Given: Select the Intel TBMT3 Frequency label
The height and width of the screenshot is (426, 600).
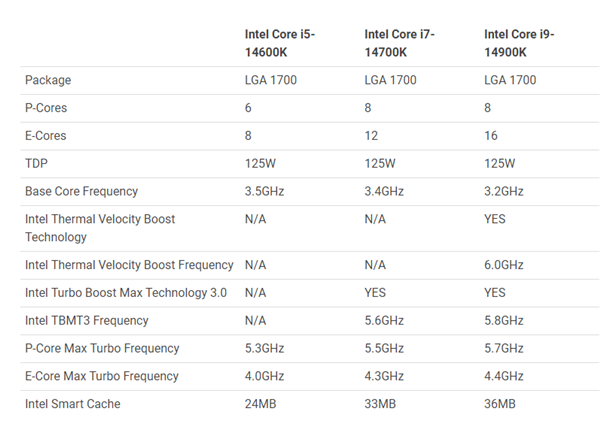Looking at the screenshot, I should pyautogui.click(x=87, y=321).
